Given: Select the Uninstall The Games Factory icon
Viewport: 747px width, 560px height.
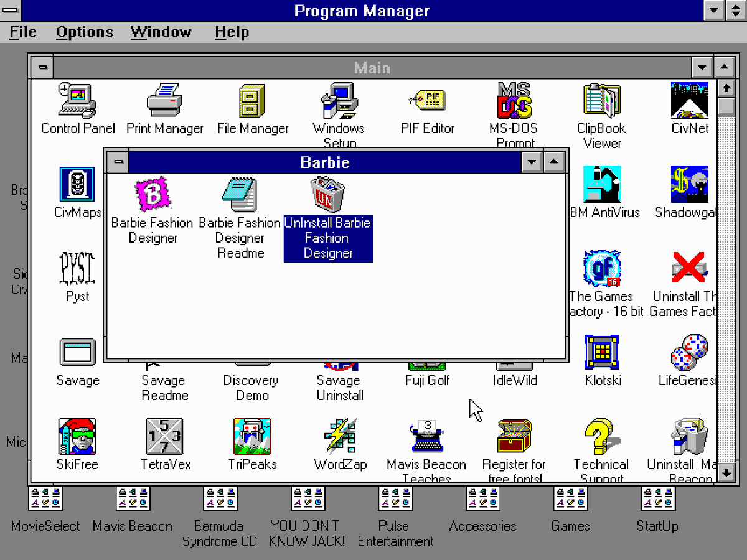Looking at the screenshot, I should click(x=690, y=268).
